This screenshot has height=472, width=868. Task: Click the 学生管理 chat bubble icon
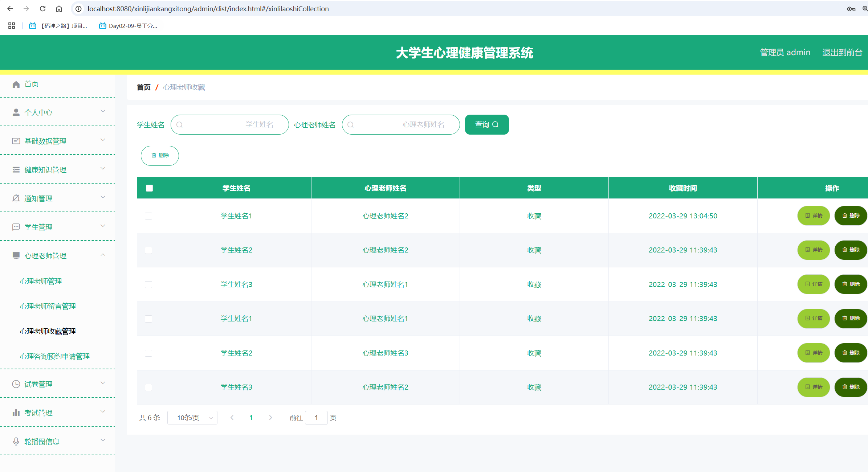(16, 227)
